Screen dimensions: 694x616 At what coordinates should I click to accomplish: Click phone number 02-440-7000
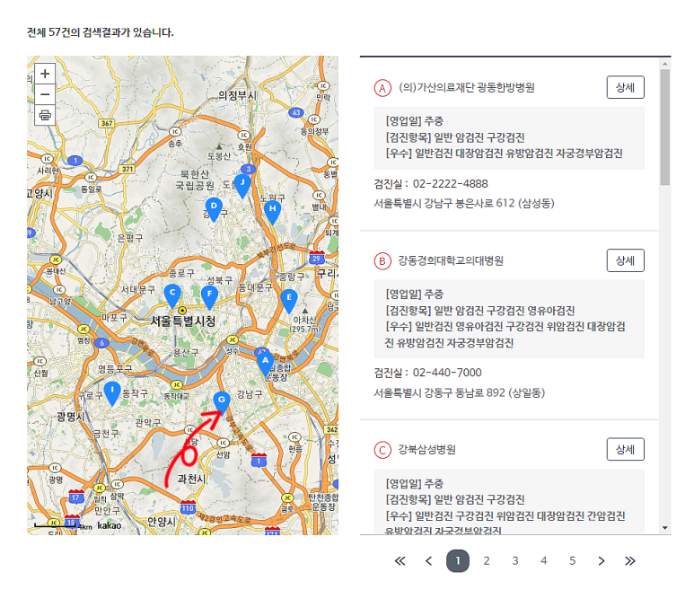coord(447,372)
